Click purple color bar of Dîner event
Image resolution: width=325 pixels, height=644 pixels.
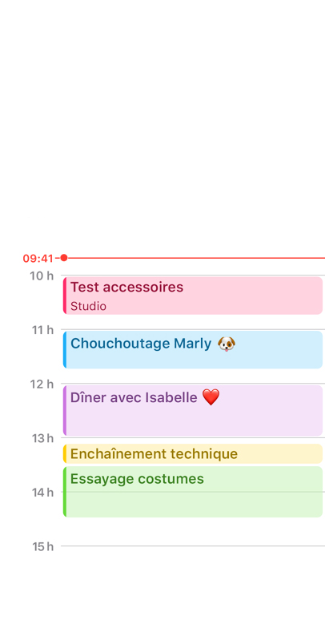point(65,410)
